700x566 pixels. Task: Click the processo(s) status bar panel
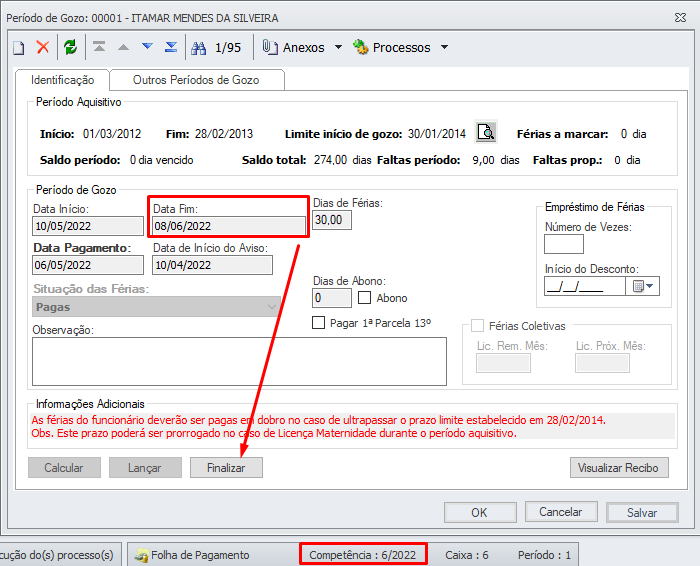(x=60, y=554)
